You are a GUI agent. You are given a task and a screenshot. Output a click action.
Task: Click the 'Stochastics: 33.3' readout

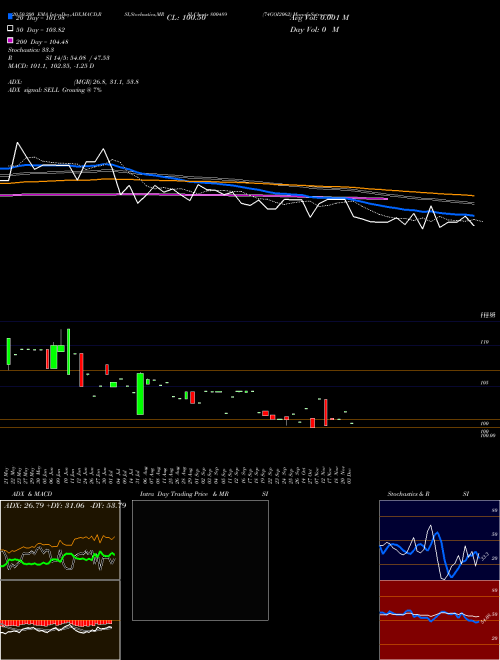tap(31, 50)
